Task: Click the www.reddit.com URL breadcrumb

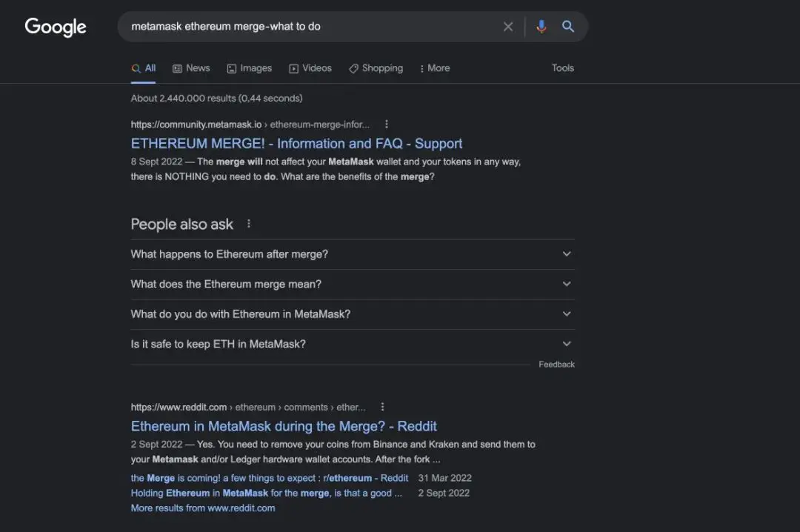Action: [x=248, y=408]
